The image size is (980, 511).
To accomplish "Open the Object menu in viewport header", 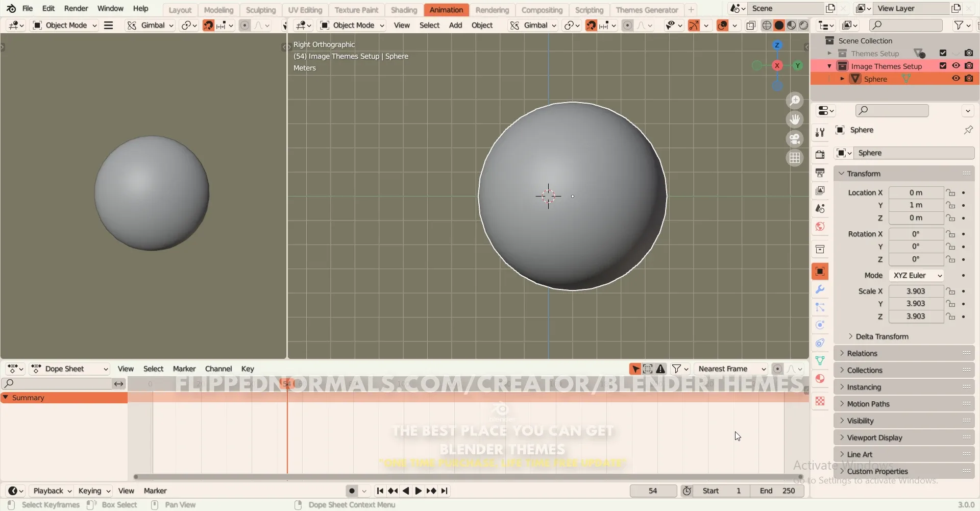I will (482, 25).
